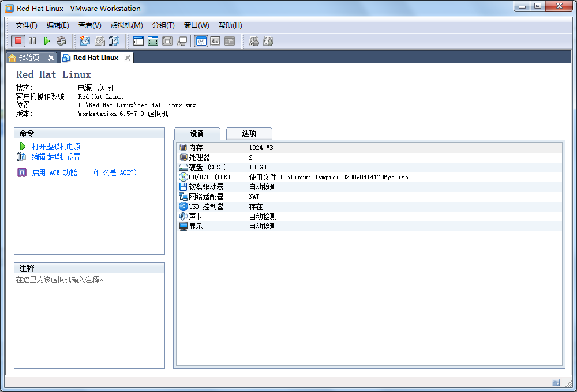This screenshot has width=577, height=392.
Task: Click the Console view toolbar icon
Action: (x=230, y=41)
